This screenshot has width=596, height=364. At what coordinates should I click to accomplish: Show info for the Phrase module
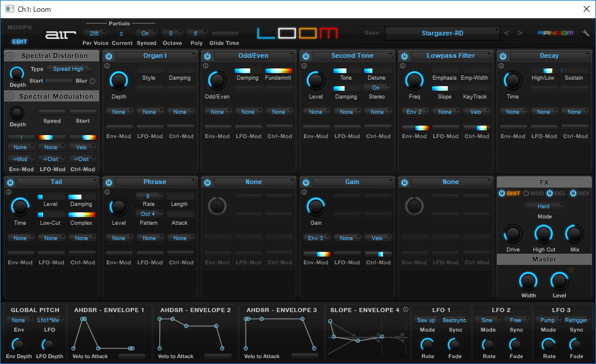tap(107, 192)
